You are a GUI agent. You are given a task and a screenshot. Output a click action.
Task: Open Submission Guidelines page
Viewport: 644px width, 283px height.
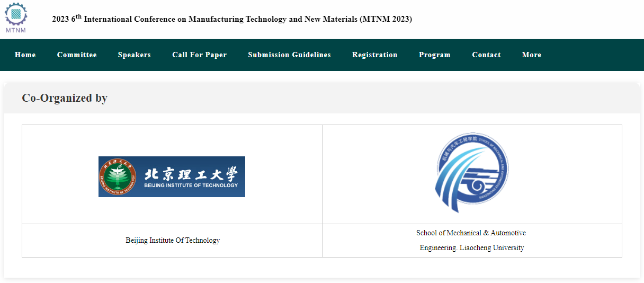[289, 55]
